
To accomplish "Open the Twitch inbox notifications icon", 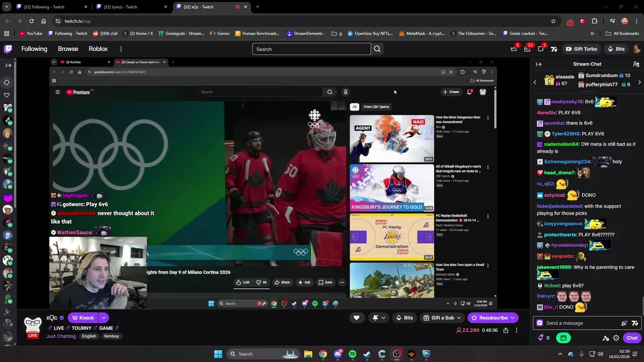I will click(527, 49).
